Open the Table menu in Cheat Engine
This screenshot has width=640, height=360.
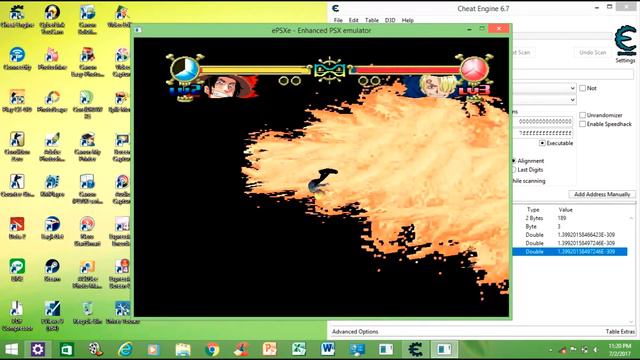[371, 20]
